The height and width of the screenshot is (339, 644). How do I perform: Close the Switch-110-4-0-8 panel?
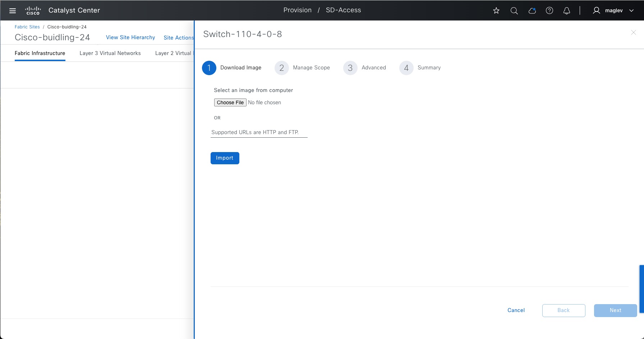(x=634, y=33)
